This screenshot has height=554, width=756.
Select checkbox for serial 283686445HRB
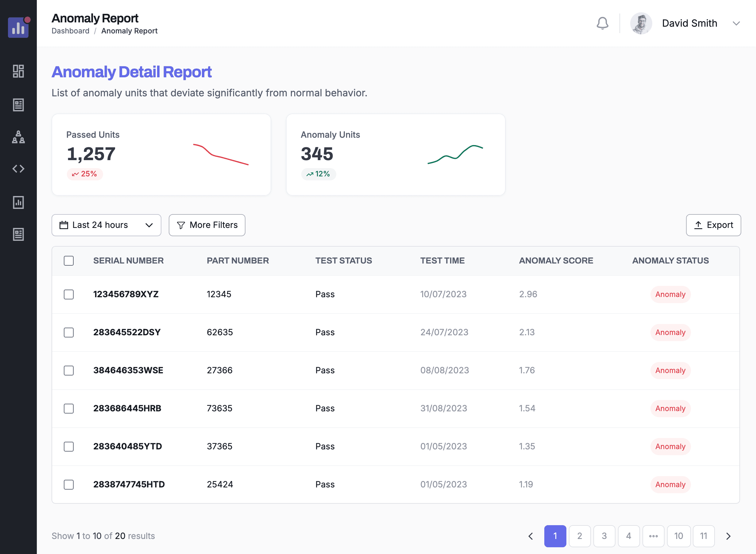(69, 409)
